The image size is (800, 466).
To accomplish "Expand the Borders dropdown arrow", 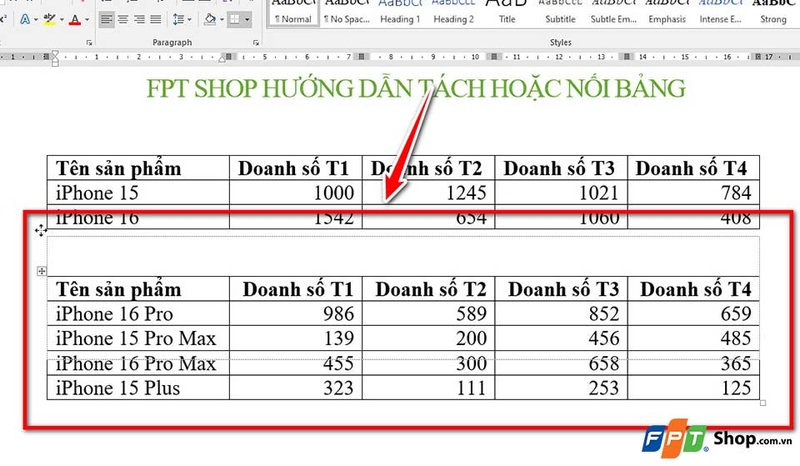I will (x=247, y=20).
